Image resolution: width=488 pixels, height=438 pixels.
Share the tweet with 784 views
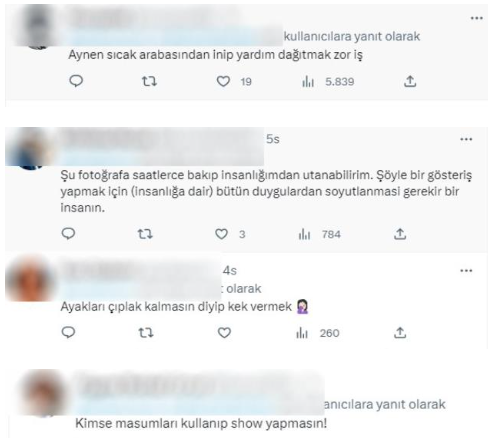click(x=400, y=234)
